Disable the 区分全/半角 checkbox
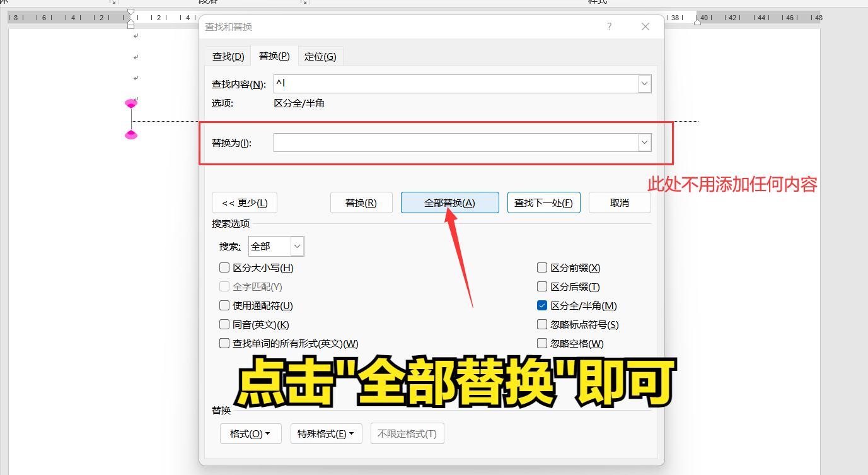Image resolution: width=868 pixels, height=475 pixels. pyautogui.click(x=541, y=305)
